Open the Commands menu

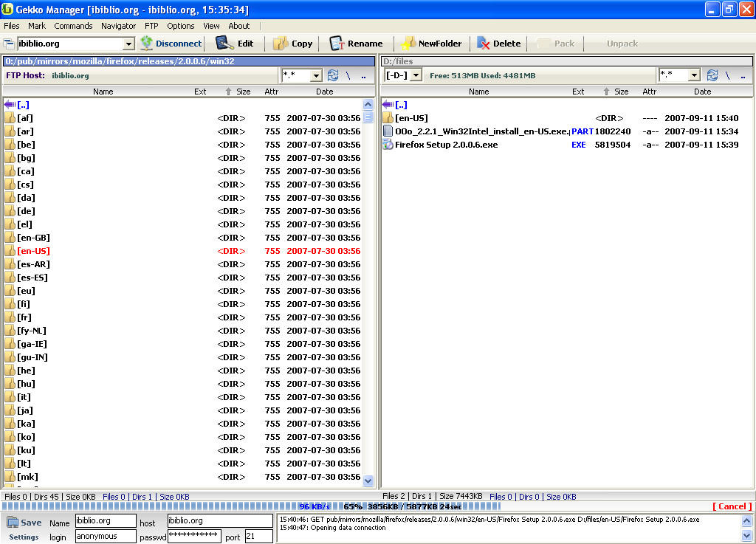pyautogui.click(x=73, y=26)
